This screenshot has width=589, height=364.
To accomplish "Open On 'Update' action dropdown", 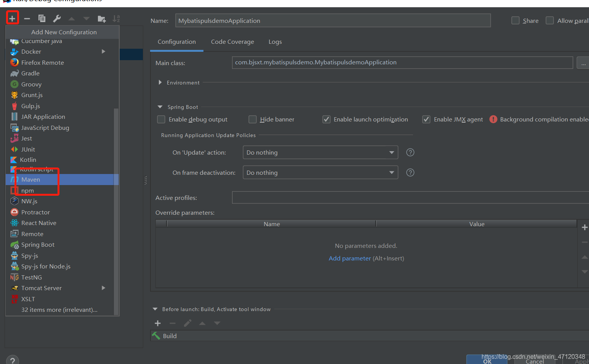I will coord(320,152).
